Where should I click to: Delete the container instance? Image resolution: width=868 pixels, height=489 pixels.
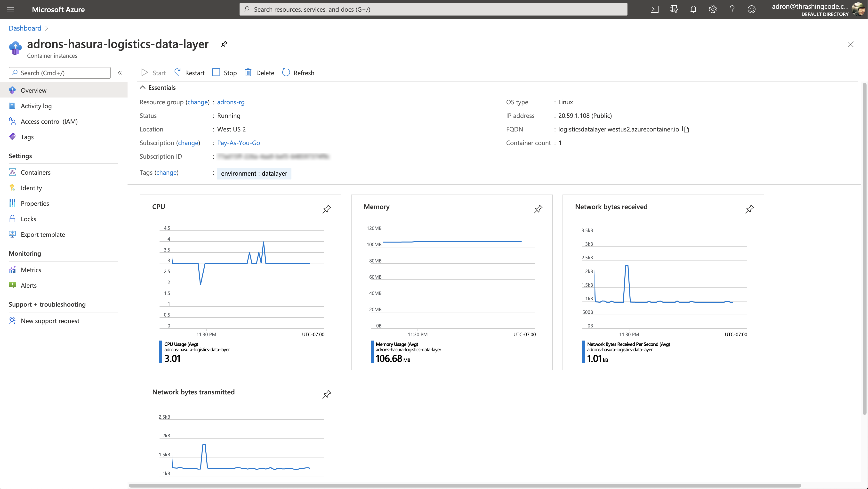(x=259, y=73)
